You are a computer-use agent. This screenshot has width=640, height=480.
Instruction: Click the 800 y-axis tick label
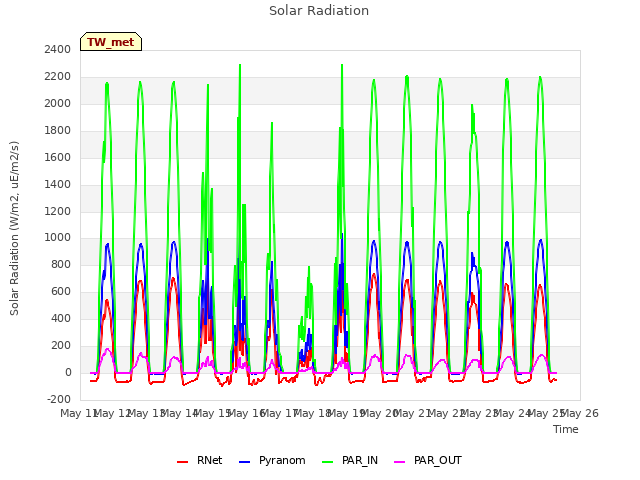(61, 264)
